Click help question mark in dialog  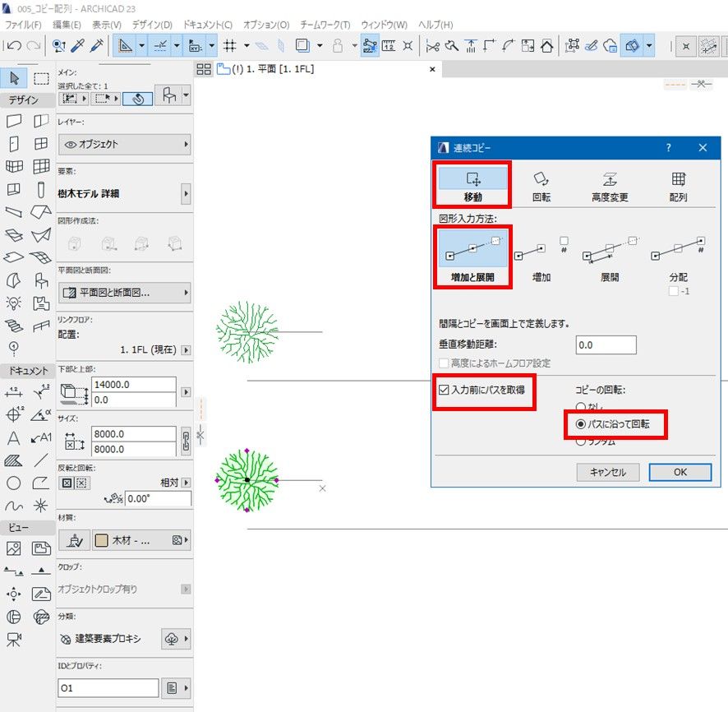(668, 148)
